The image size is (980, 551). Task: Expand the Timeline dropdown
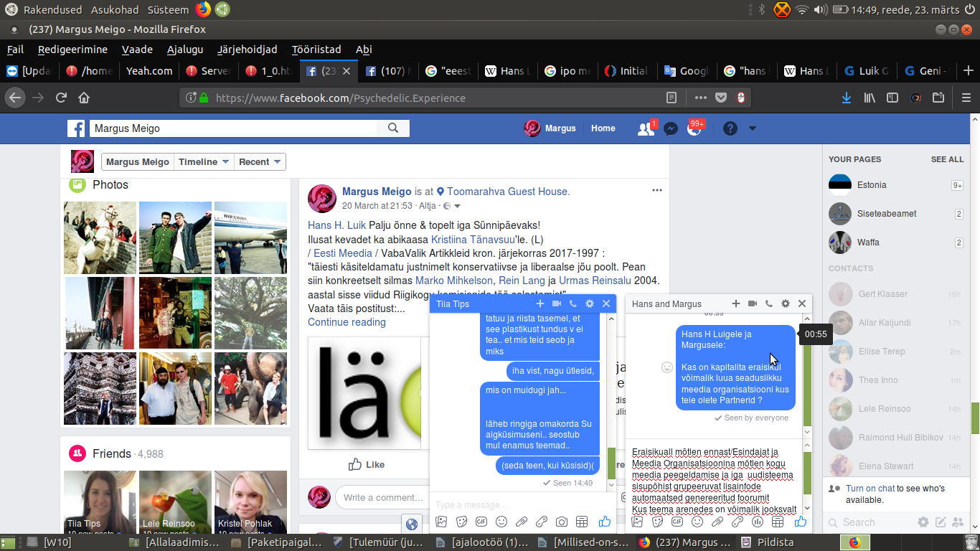click(x=204, y=161)
